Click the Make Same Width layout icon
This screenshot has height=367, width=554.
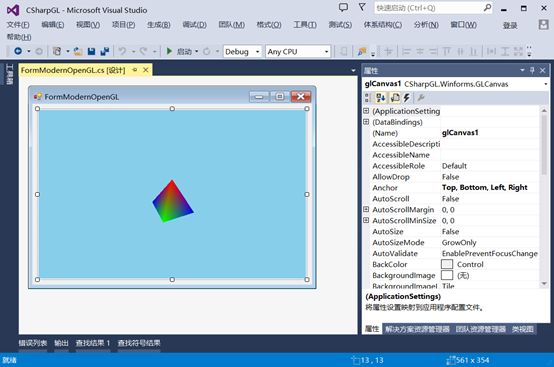click(491, 52)
